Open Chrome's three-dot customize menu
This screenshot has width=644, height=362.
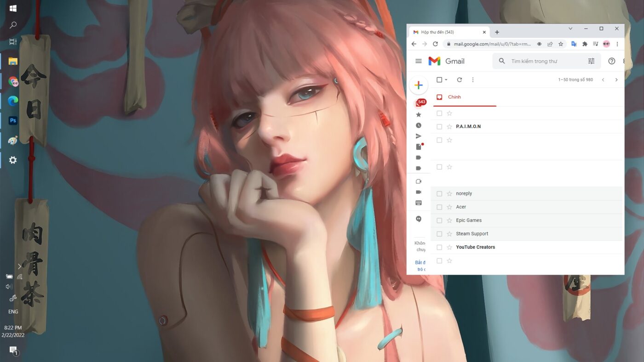(x=617, y=44)
